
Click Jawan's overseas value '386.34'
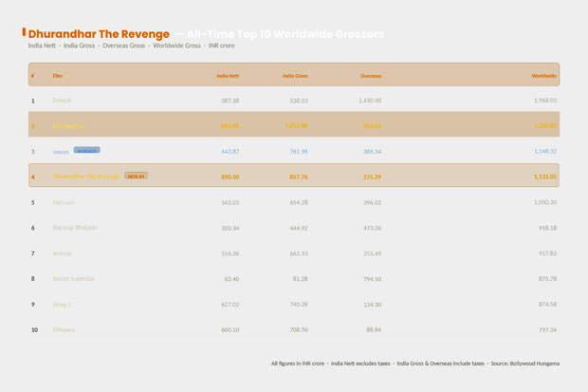[x=372, y=151]
